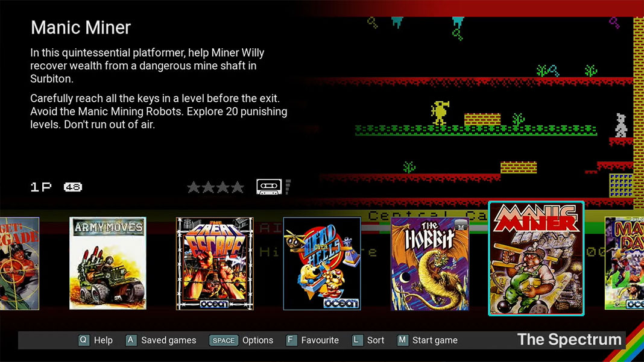Click the 48 memory badge icon

(73, 187)
